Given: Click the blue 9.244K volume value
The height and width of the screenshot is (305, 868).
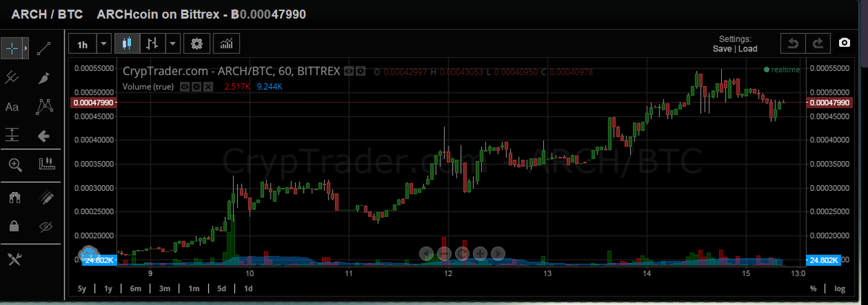Looking at the screenshot, I should 269,87.
